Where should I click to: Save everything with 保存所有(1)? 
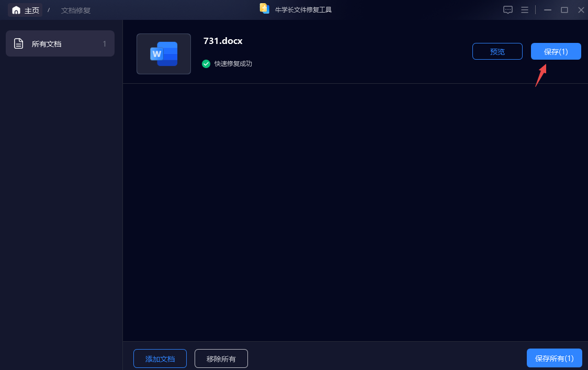(x=554, y=358)
